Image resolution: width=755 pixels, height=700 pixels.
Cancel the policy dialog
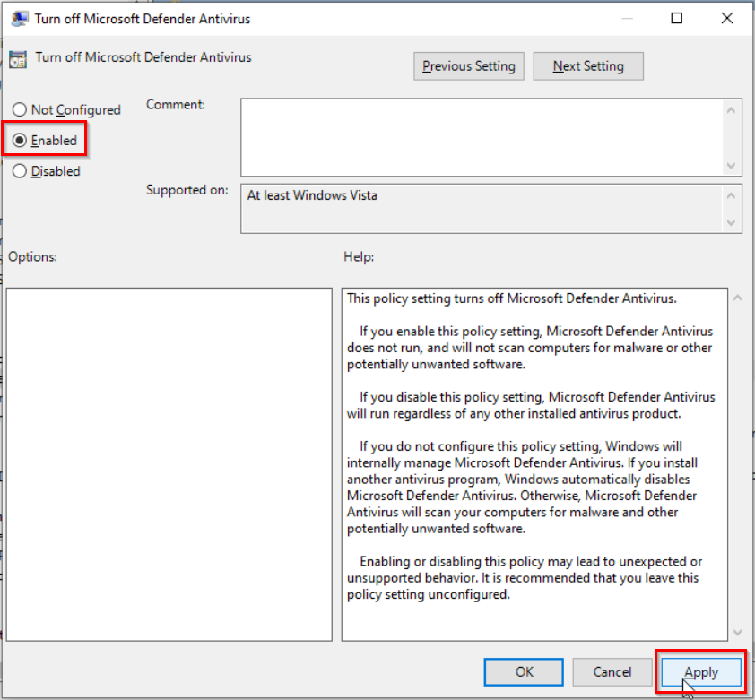[612, 671]
